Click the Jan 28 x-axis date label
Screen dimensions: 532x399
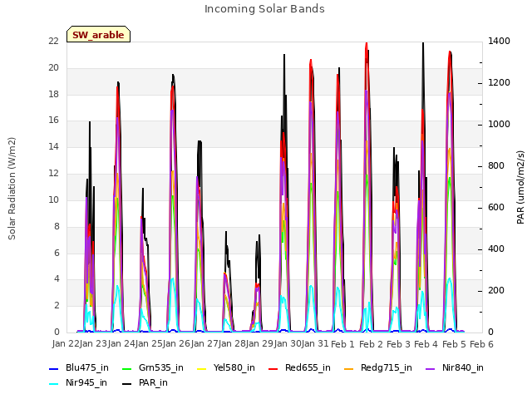pyautogui.click(x=232, y=343)
